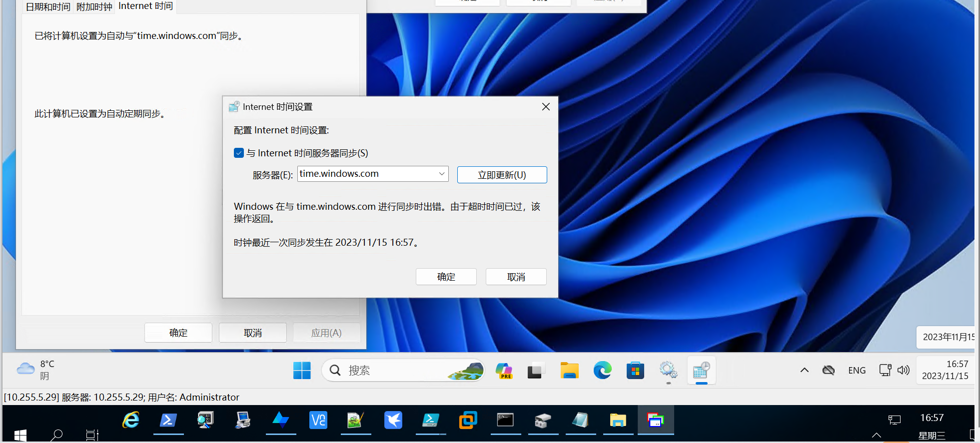Open the Settings gear in the taskbar
980x443 pixels.
coord(668,371)
